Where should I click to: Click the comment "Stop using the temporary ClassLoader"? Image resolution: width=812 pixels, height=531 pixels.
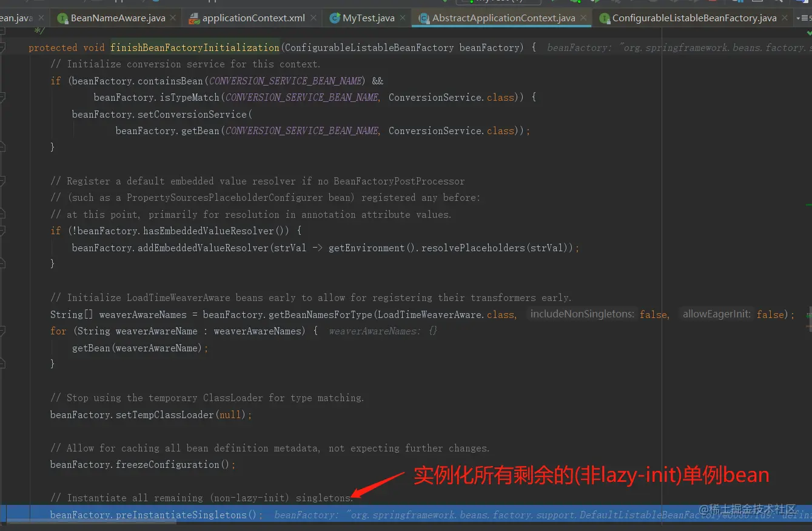(x=207, y=398)
